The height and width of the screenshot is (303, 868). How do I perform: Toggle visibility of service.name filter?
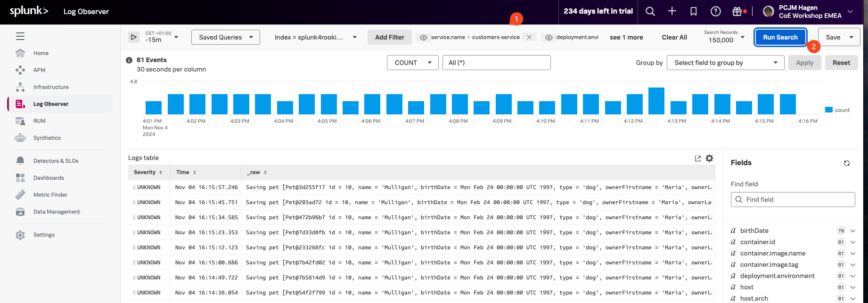click(x=424, y=38)
